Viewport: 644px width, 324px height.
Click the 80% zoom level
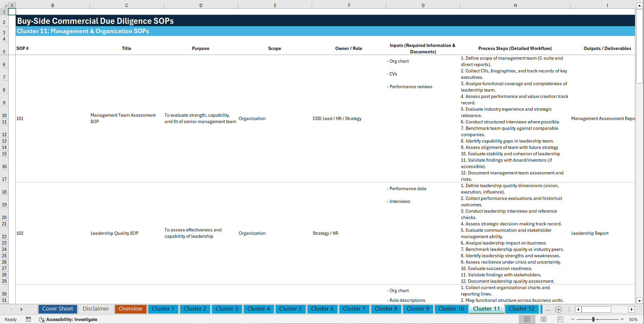[633, 319]
